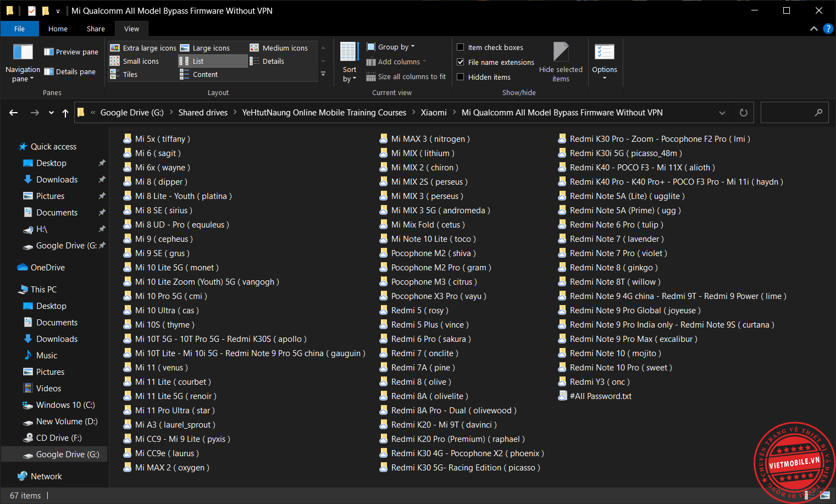Open recent locations dropdown arrow

click(51, 113)
